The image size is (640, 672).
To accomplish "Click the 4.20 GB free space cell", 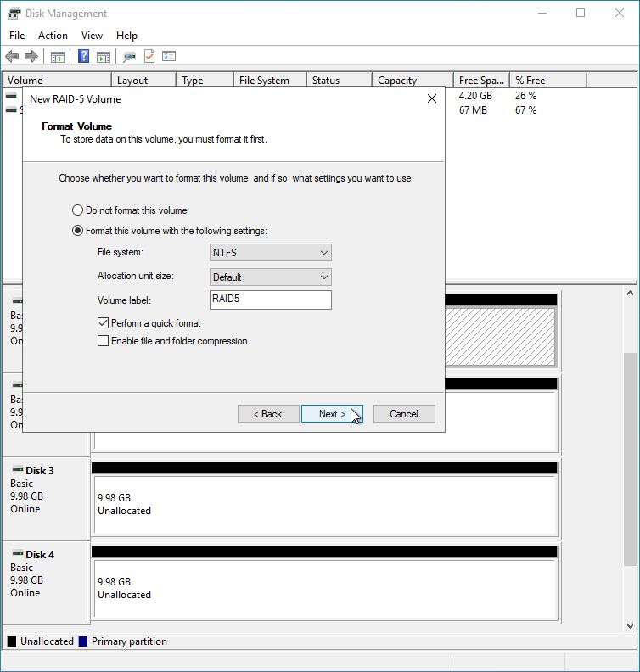I will pos(475,96).
